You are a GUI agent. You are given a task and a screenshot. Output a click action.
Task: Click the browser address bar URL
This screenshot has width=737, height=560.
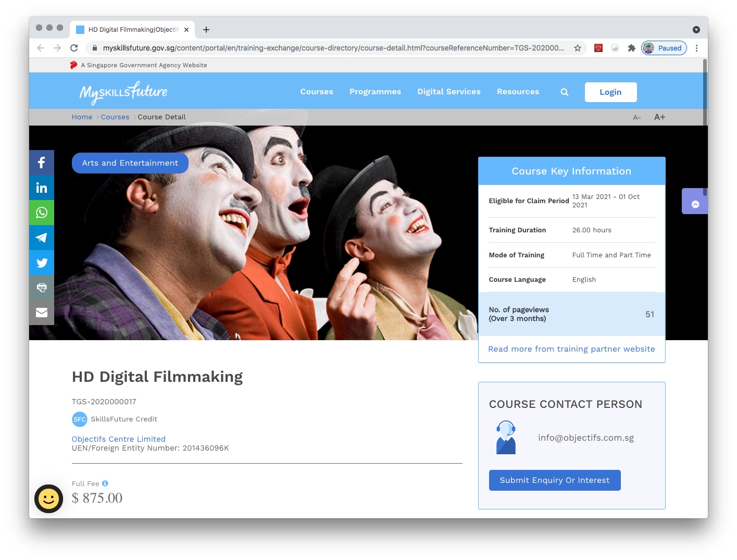pos(333,48)
